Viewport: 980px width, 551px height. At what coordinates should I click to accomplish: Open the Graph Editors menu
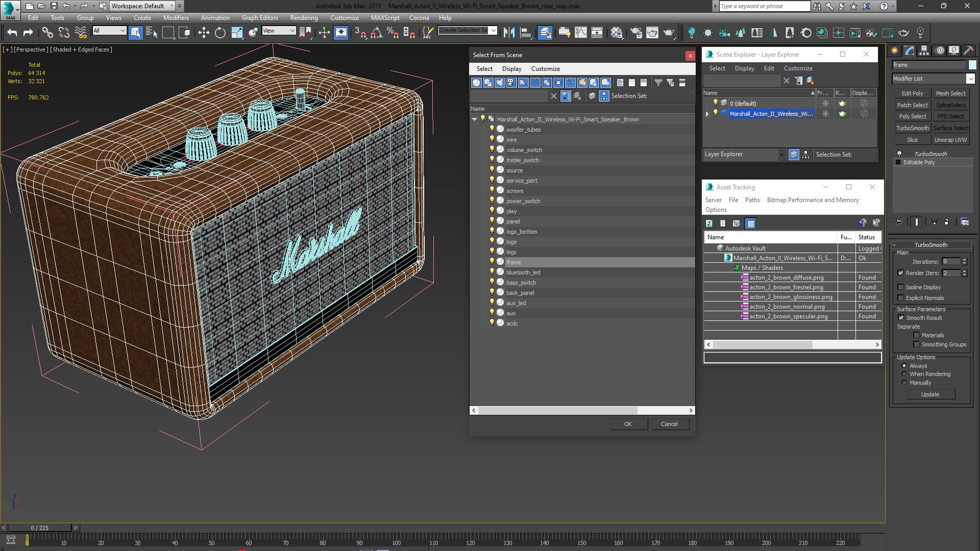pyautogui.click(x=260, y=18)
